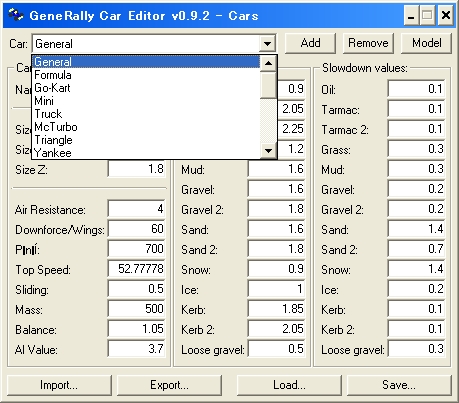Click the middle column Loose gravel field
Viewport: 459px width, 403px height.
point(277,349)
